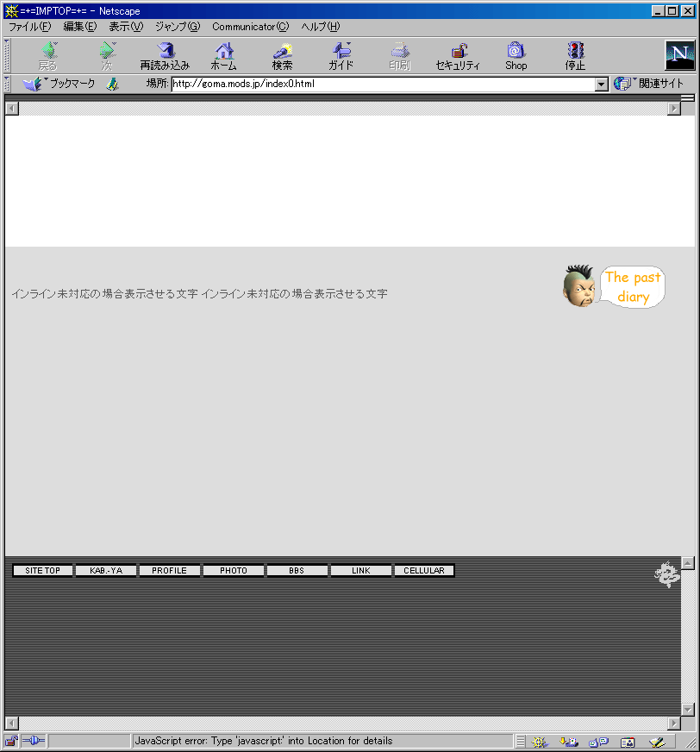
Task: Collapse the location toolbar grip
Action: pos(7,84)
